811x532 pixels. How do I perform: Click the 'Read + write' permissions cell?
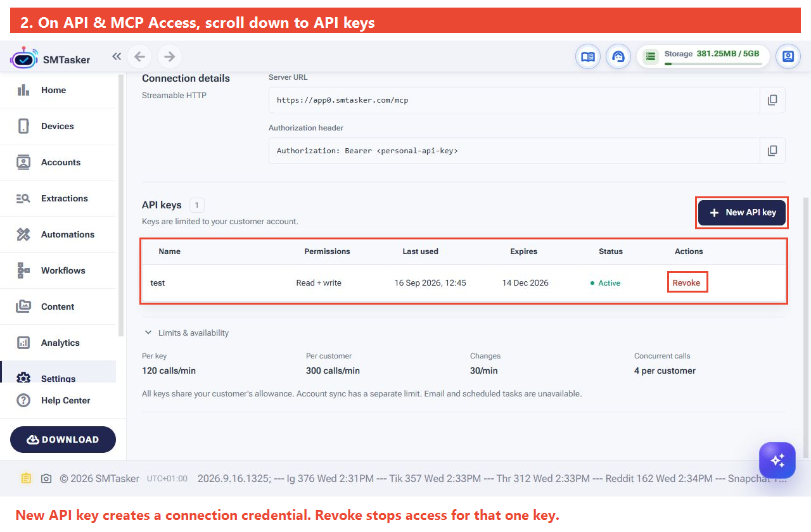pos(319,283)
